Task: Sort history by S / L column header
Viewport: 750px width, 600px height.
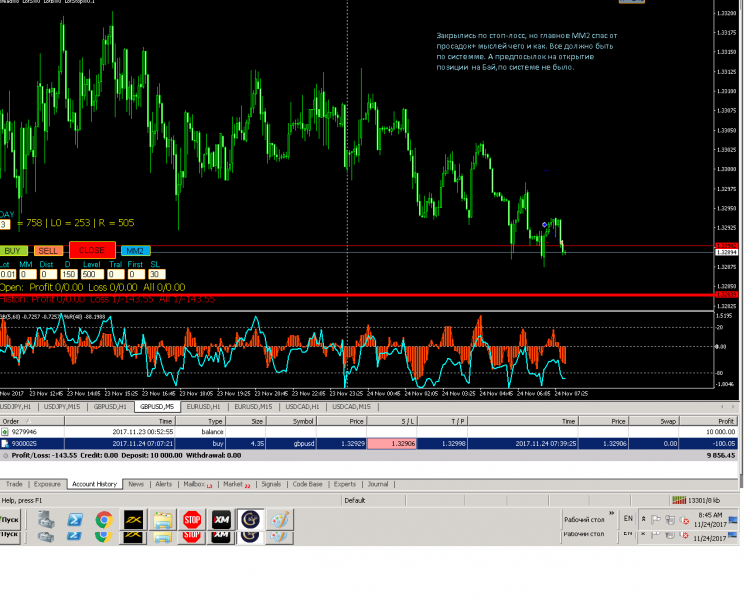Action: 392,422
